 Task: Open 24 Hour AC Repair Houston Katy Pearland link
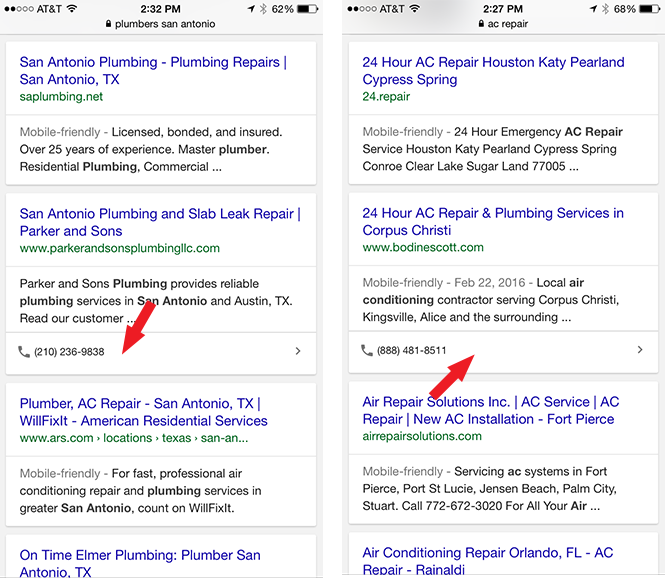[493, 70]
